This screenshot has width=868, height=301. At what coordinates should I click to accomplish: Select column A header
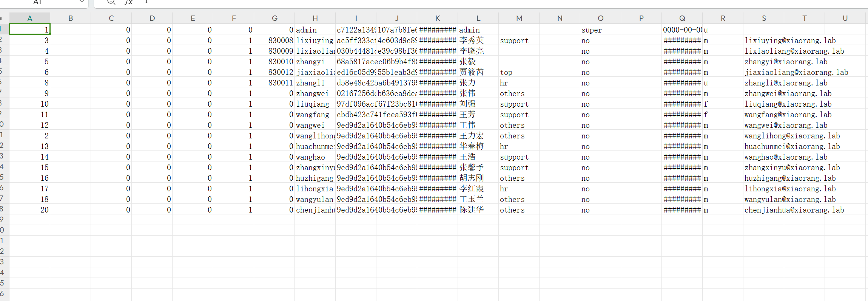click(x=30, y=18)
